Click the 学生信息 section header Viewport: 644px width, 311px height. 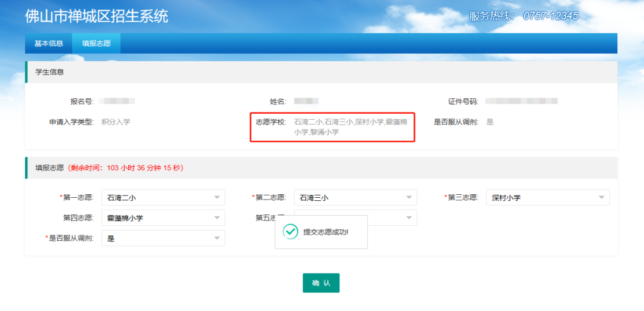(49, 72)
